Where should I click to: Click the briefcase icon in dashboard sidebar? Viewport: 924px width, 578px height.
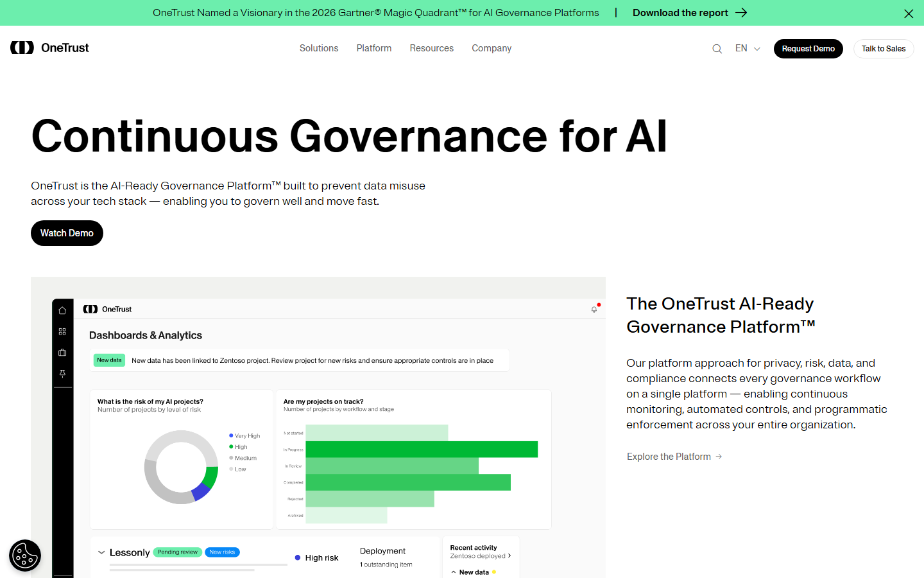[62, 353]
